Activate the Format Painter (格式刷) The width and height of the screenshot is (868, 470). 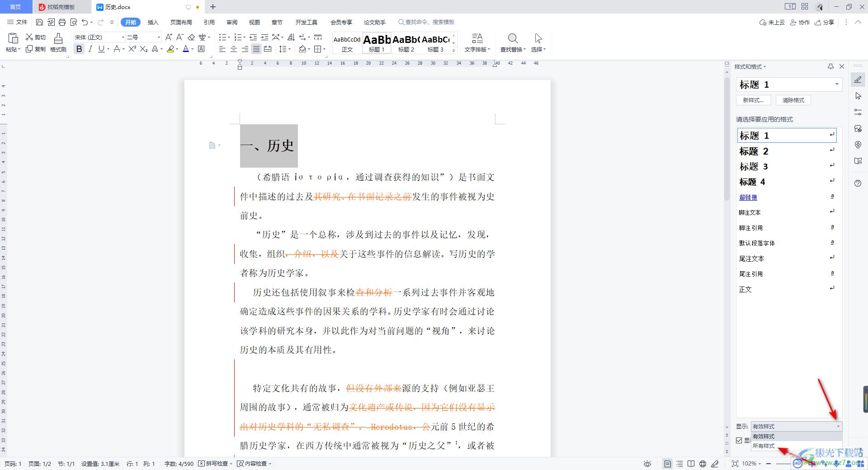(x=58, y=43)
